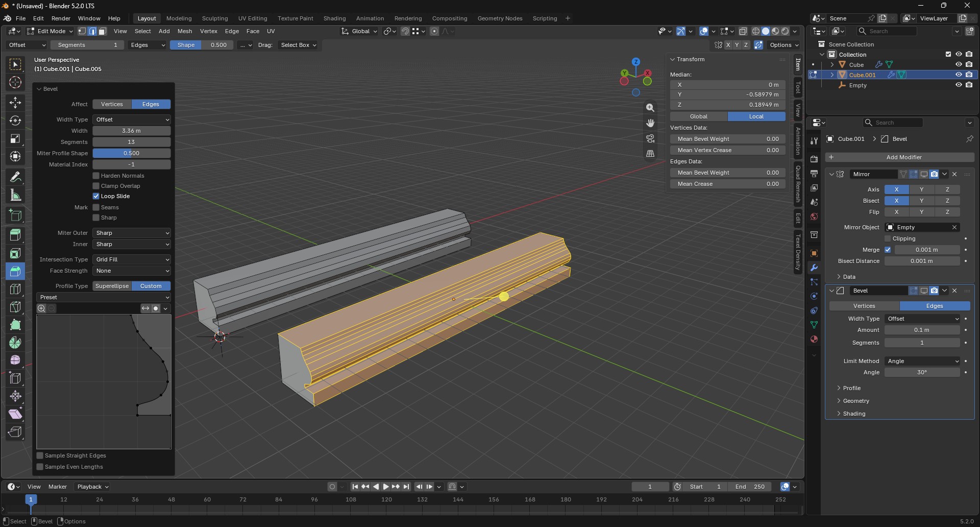Switch Transform orientation to Global button

(x=698, y=116)
